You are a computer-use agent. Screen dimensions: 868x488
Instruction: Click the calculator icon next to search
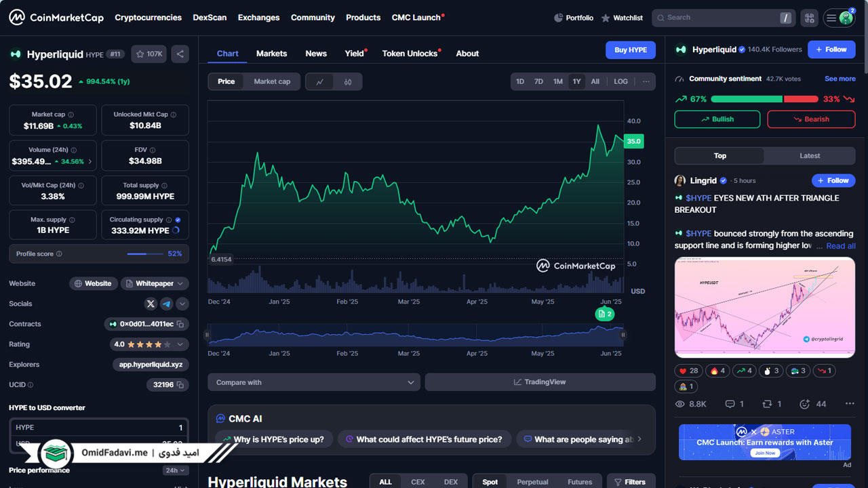808,18
